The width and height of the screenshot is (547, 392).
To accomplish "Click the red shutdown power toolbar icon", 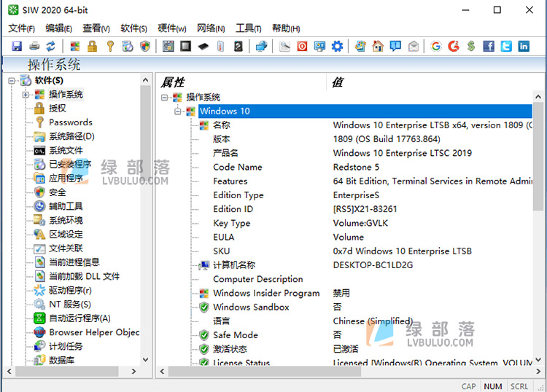I will pyautogui.click(x=302, y=46).
